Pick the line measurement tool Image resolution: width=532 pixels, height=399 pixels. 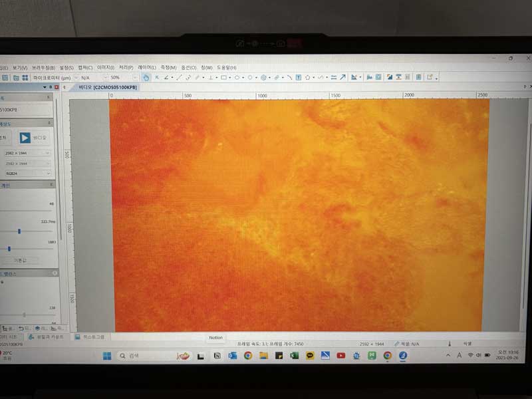pyautogui.click(x=179, y=77)
